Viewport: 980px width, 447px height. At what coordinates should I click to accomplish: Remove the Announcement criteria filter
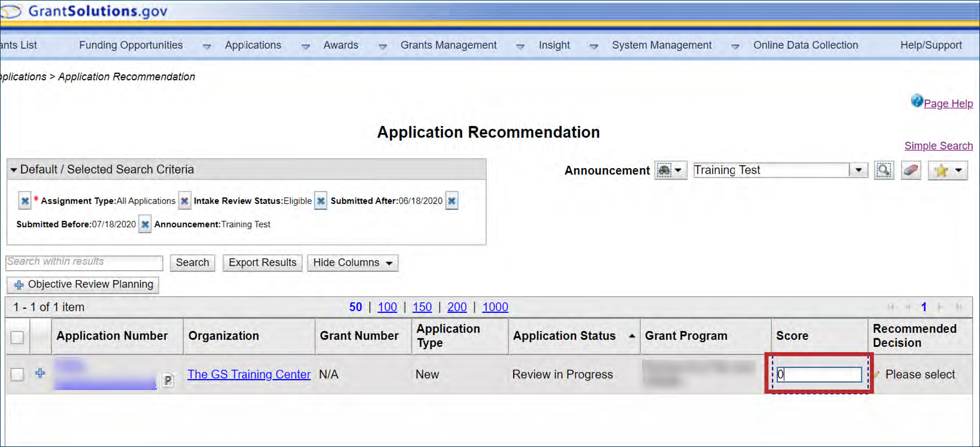145,224
